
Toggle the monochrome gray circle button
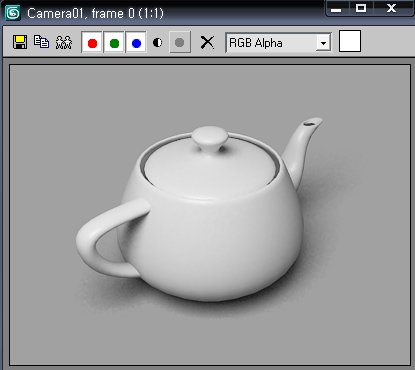[x=180, y=42]
